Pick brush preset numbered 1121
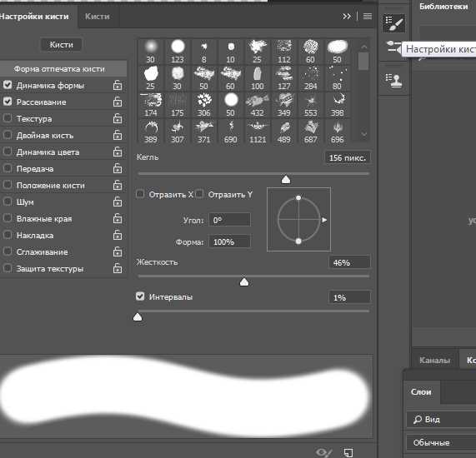Viewport: 476px width, 458px height. tap(258, 132)
